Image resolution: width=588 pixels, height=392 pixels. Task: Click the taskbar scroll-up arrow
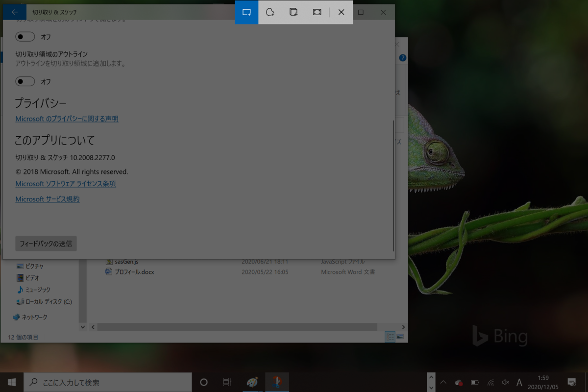pyautogui.click(x=431, y=377)
